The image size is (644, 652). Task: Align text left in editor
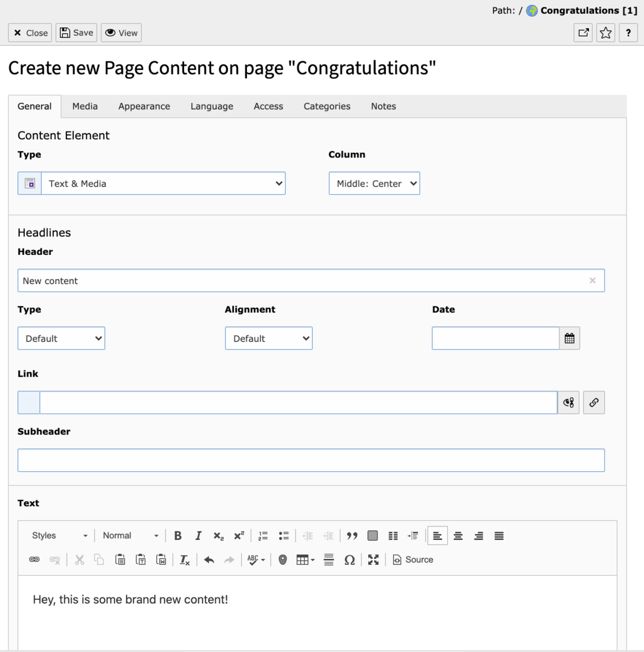click(437, 536)
